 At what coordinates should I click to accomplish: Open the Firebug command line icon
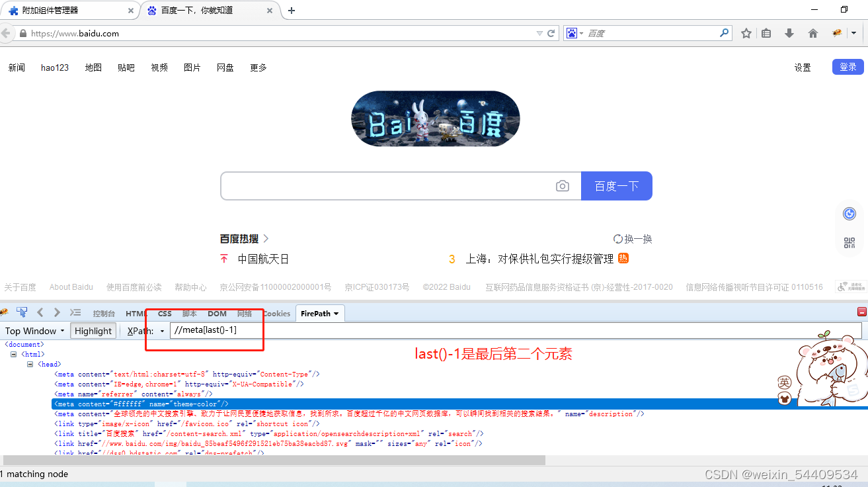click(75, 312)
